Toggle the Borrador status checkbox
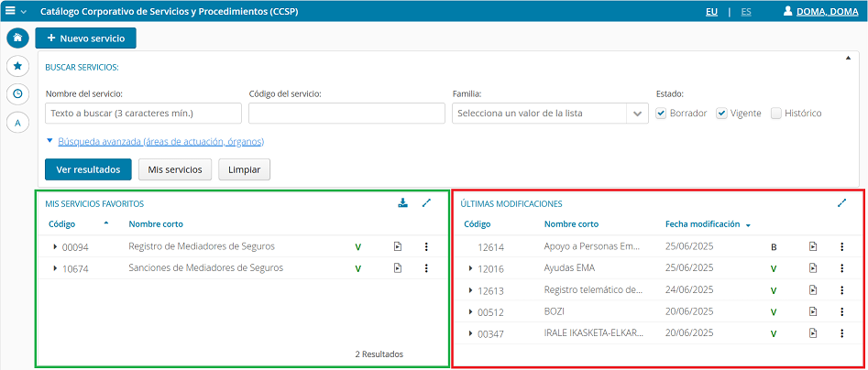The height and width of the screenshot is (370, 868). (662, 114)
